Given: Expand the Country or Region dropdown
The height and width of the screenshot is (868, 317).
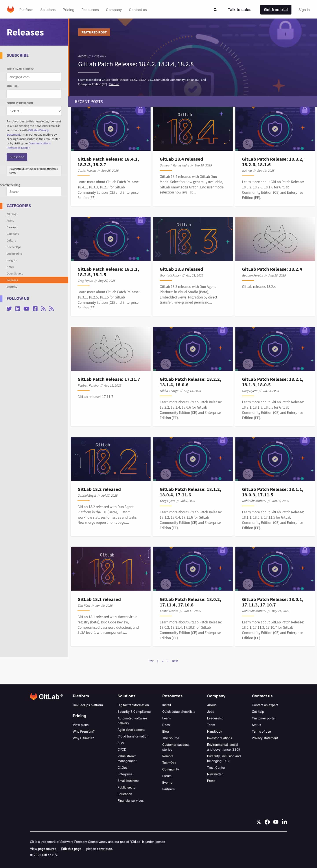Looking at the screenshot, I should 34,111.
